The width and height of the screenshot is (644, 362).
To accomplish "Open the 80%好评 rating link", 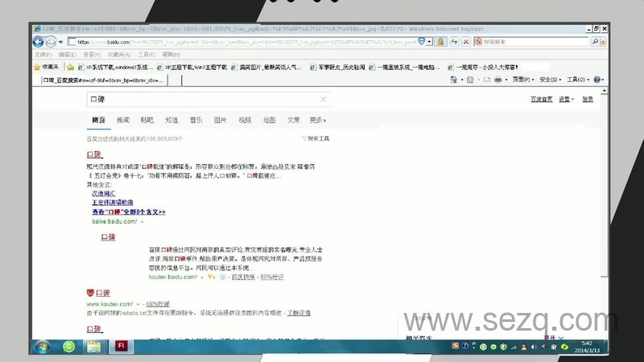I will pos(272,277).
